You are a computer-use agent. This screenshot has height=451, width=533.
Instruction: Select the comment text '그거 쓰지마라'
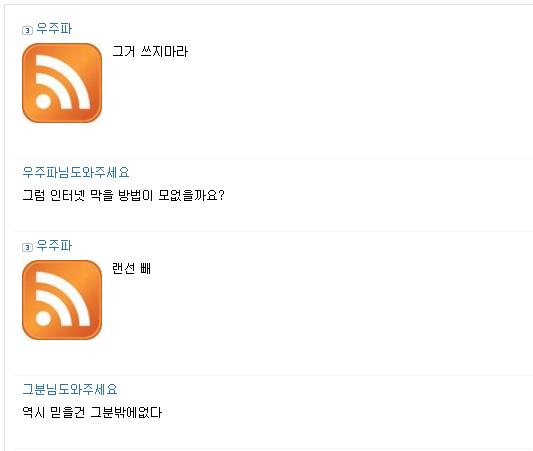(x=150, y=52)
